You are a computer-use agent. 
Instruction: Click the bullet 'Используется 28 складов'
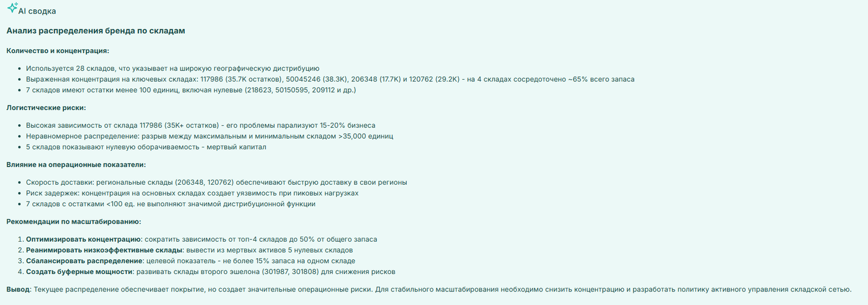172,68
